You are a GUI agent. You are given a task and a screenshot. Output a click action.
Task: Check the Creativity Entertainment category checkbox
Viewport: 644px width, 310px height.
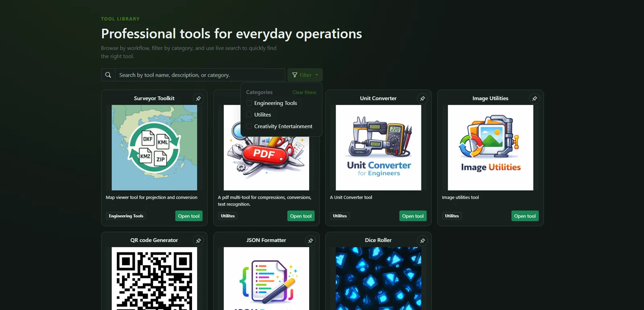[249, 126]
